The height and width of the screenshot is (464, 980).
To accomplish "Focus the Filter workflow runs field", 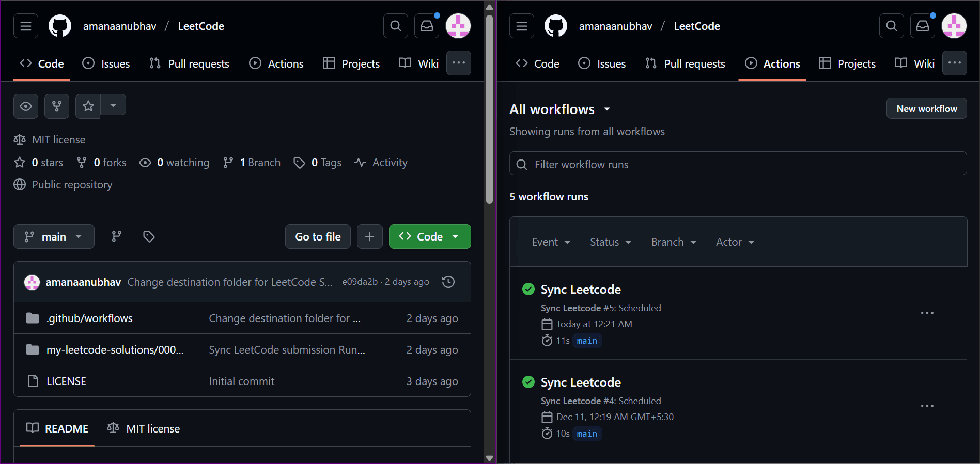I will click(x=738, y=164).
